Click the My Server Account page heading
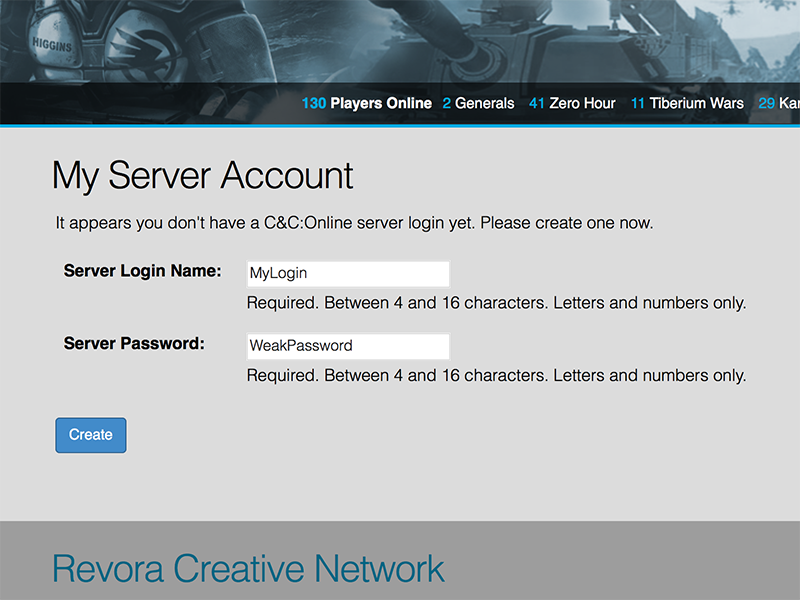 point(202,176)
